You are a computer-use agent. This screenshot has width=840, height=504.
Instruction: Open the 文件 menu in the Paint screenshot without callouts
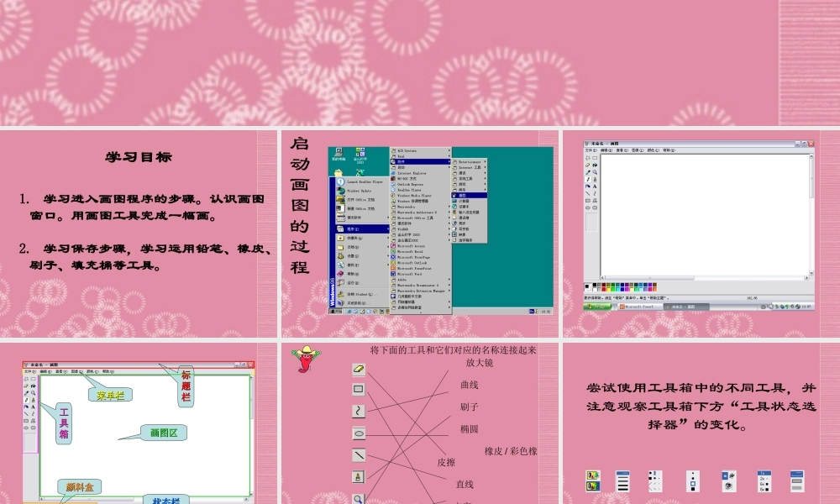[x=591, y=150]
